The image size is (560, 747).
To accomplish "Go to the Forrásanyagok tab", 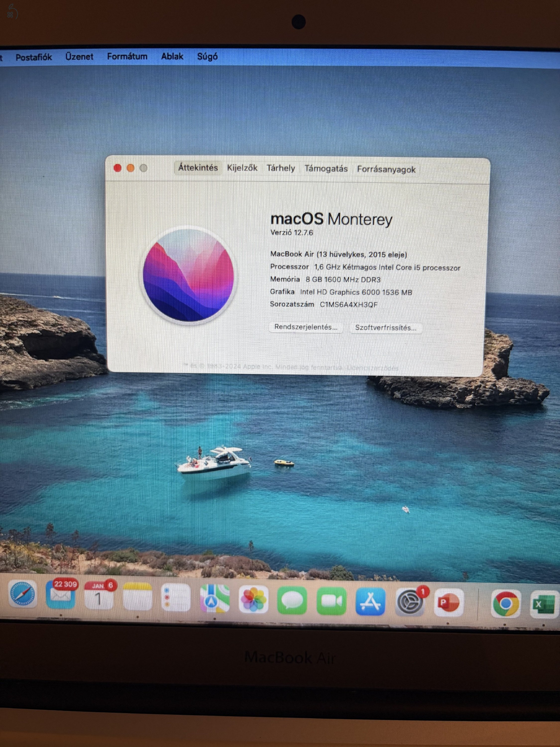I will 386,170.
